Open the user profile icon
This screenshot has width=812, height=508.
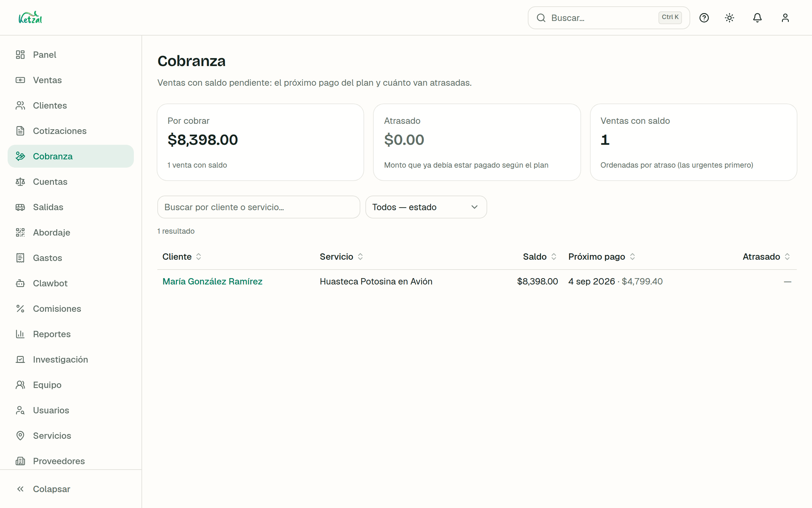[785, 18]
